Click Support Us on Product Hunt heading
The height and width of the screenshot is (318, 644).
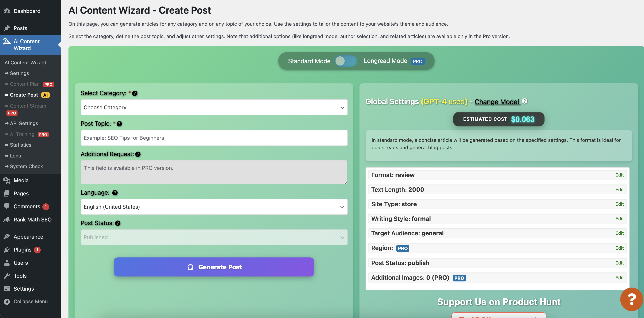point(499,302)
